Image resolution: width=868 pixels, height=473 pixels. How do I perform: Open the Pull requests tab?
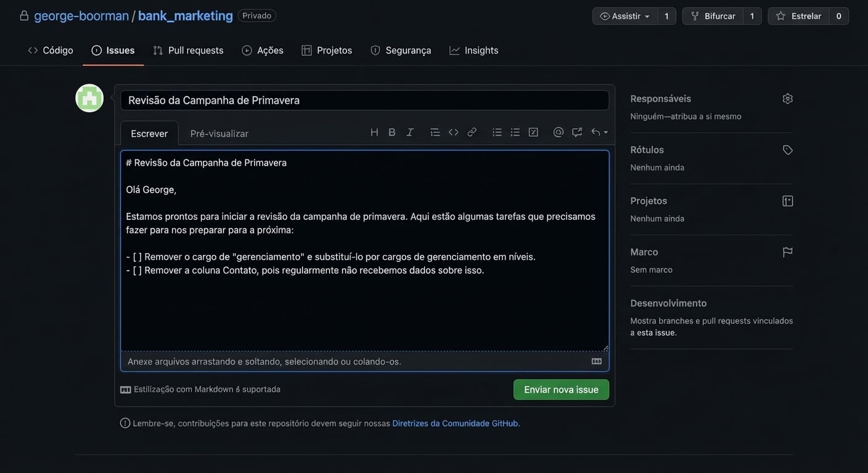tap(188, 51)
